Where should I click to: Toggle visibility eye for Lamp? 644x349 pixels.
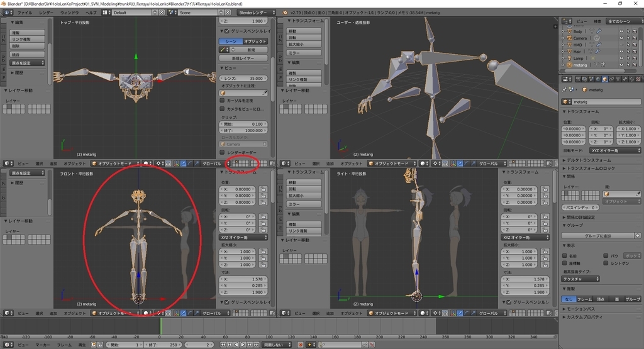coord(621,58)
